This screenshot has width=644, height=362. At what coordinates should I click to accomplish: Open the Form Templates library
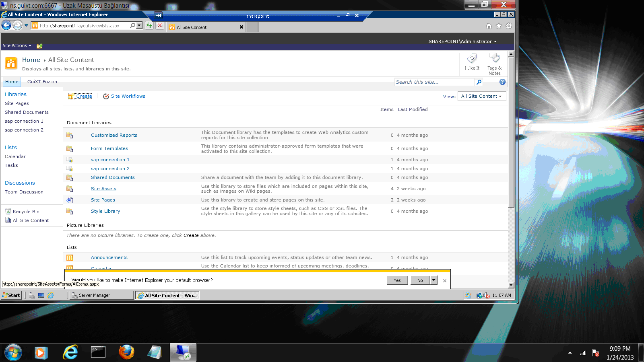(x=109, y=148)
